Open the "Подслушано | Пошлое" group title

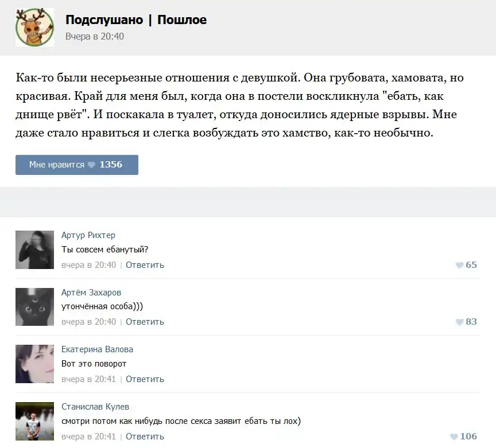(136, 20)
